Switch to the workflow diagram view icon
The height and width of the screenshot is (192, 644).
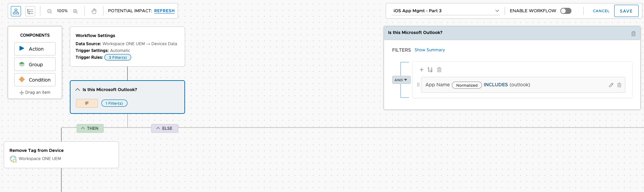click(16, 11)
